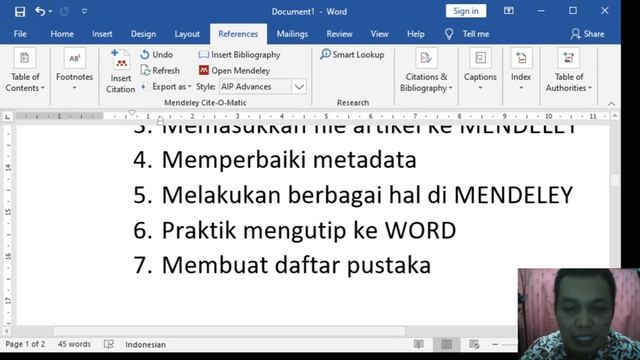This screenshot has width=640, height=360.
Task: Click text "Melakukan berbagai hal di MENDELEY"
Action: (x=367, y=195)
